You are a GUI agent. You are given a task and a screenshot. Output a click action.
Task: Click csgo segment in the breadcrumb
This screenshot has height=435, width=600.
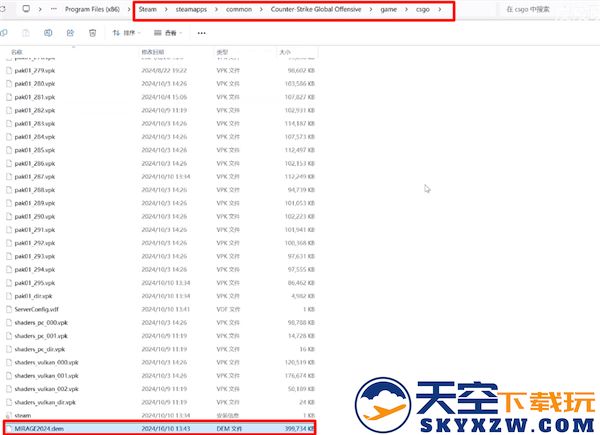(x=423, y=9)
